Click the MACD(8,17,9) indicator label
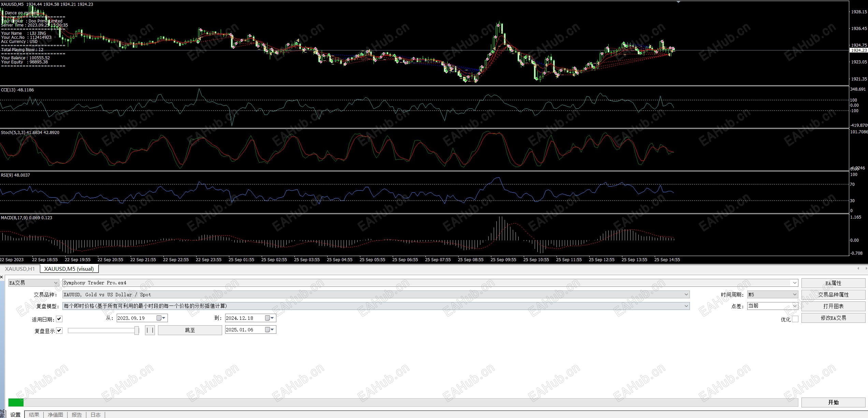 pos(27,218)
